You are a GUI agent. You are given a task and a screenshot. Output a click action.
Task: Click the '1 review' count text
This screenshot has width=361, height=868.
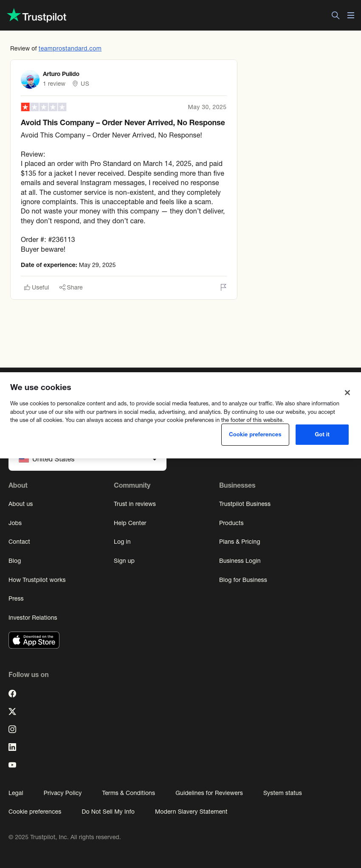54,84
